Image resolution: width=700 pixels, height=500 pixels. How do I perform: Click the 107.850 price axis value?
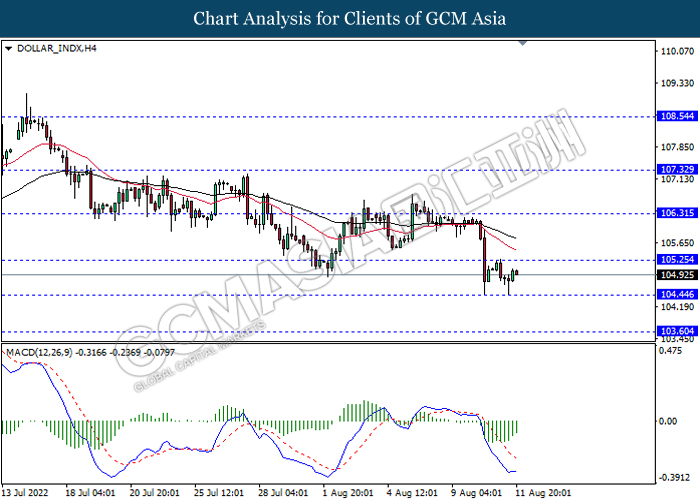(x=677, y=147)
